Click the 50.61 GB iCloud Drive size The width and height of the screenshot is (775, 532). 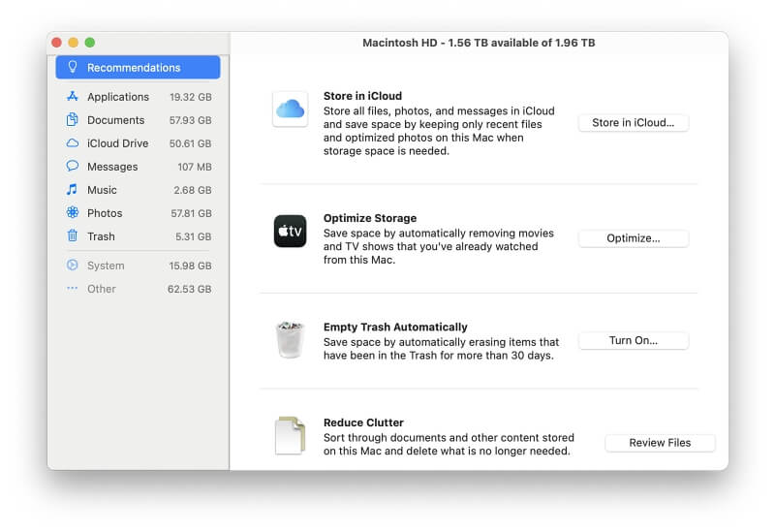point(190,143)
